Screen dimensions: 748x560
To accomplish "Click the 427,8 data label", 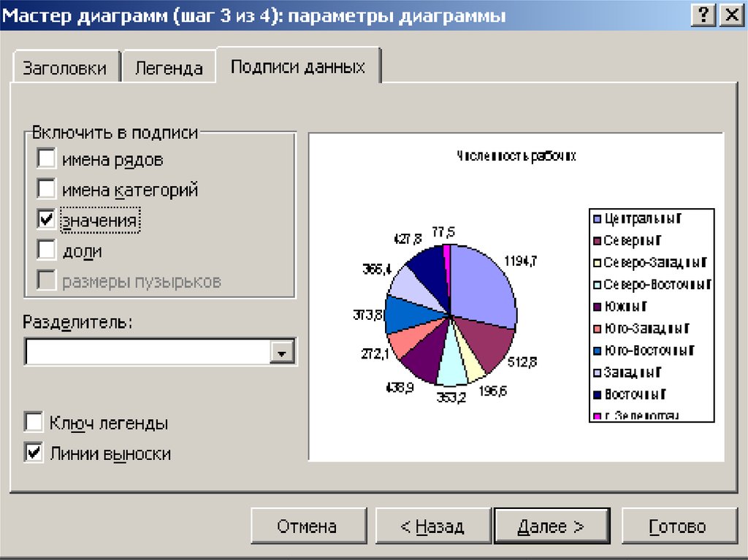I will click(408, 239).
